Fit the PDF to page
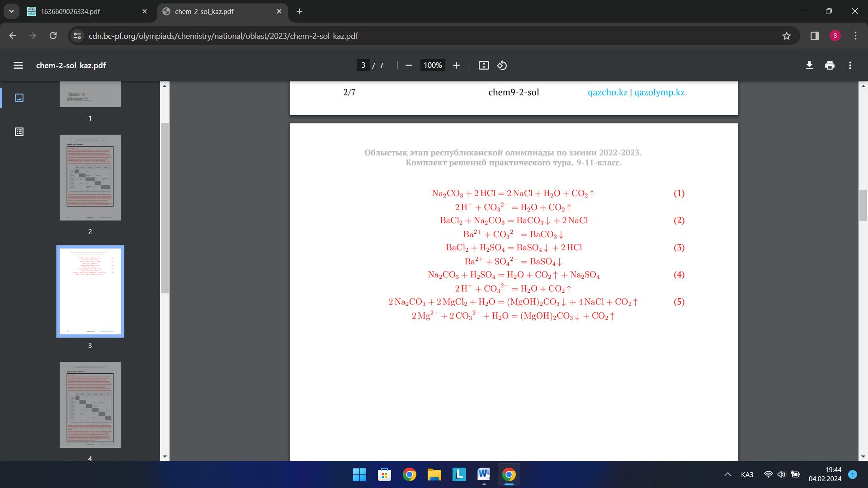This screenshot has height=488, width=868. pyautogui.click(x=484, y=66)
